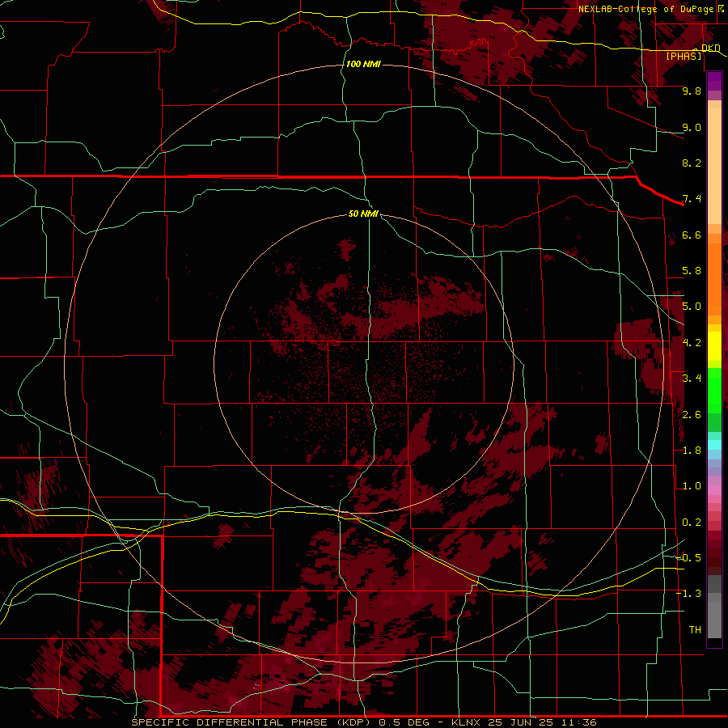Click the 9.8 color scale value
The image size is (728, 728).
click(692, 91)
